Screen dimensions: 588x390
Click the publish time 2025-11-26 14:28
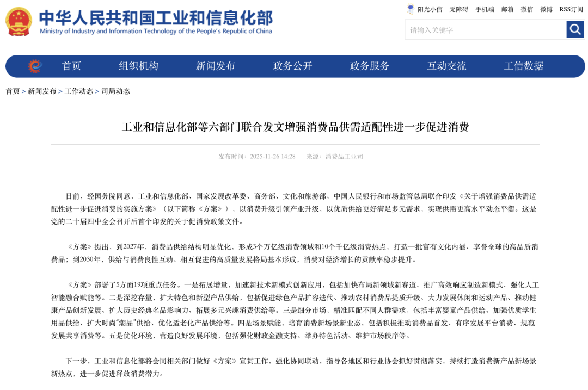click(x=273, y=157)
